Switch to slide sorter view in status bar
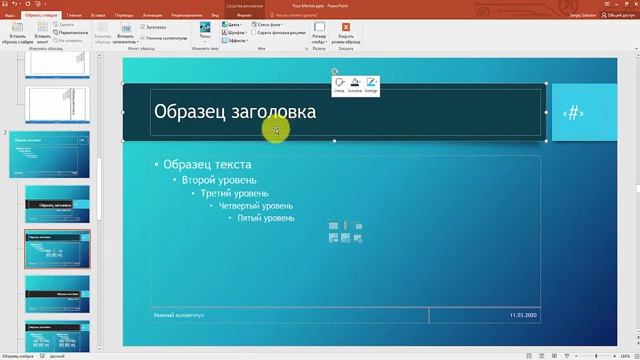The width and height of the screenshot is (640, 360). [542, 356]
